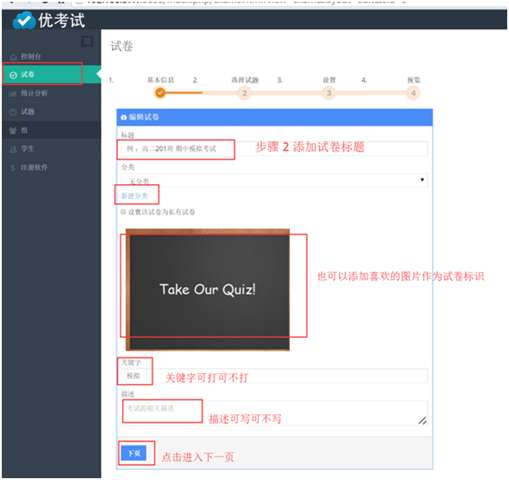
Task: Open 统计分析 chart icon in sidebar
Action: point(13,93)
